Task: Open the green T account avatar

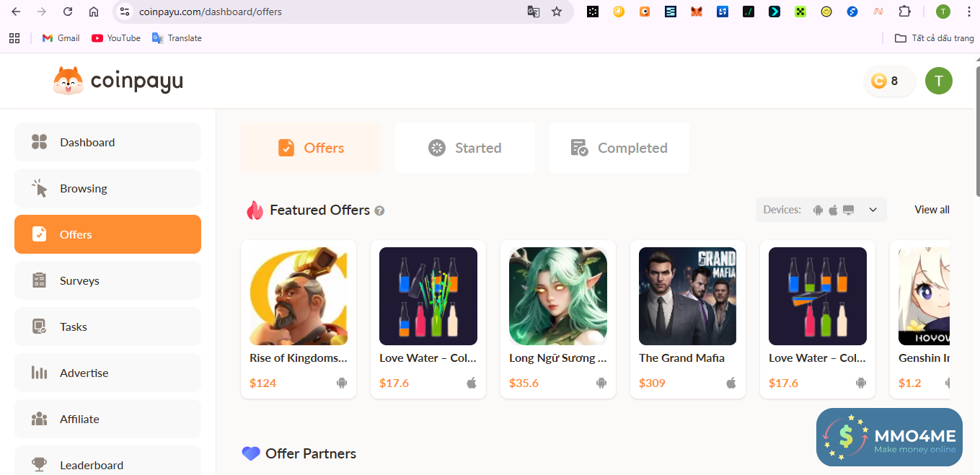Action: [939, 81]
